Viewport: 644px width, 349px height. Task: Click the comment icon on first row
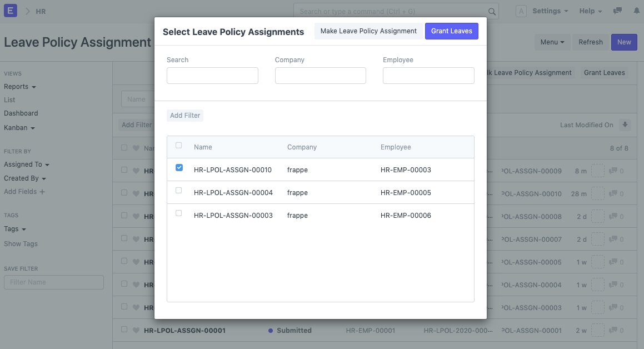click(x=613, y=171)
